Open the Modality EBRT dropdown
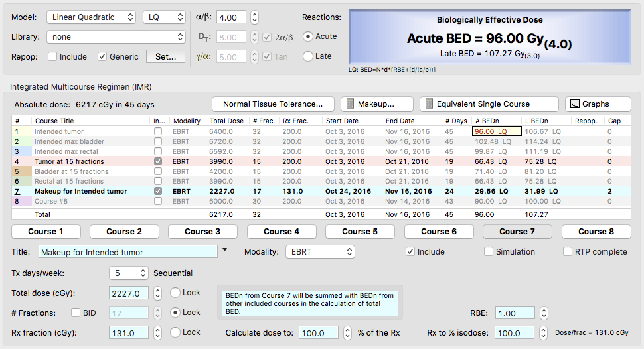 [x=319, y=252]
